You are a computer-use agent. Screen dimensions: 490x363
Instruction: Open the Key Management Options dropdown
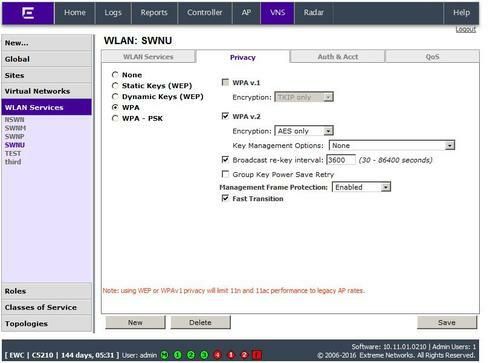(392, 145)
